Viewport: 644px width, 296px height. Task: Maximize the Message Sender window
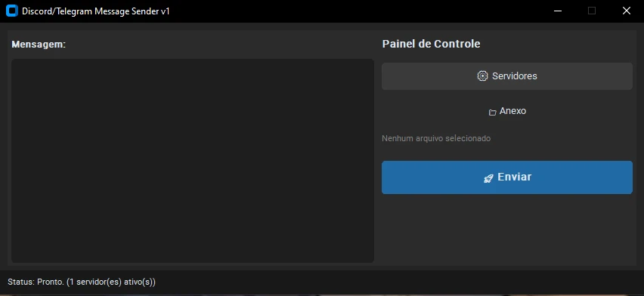click(592, 11)
